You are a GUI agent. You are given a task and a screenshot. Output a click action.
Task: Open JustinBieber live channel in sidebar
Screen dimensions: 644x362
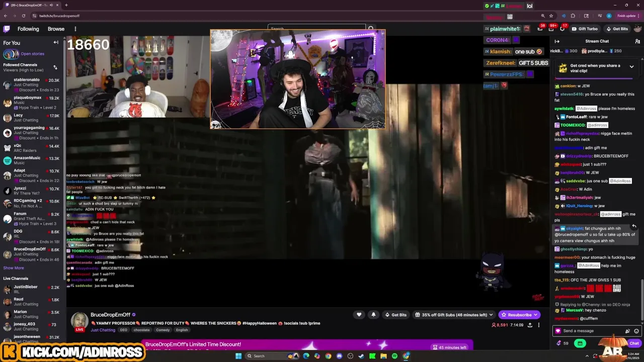tap(31, 289)
